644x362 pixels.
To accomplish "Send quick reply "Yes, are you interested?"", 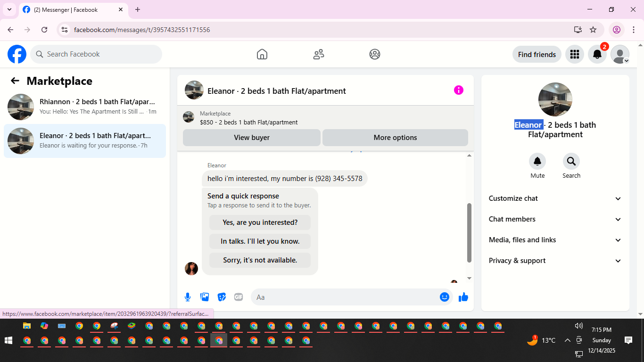I will tap(260, 222).
